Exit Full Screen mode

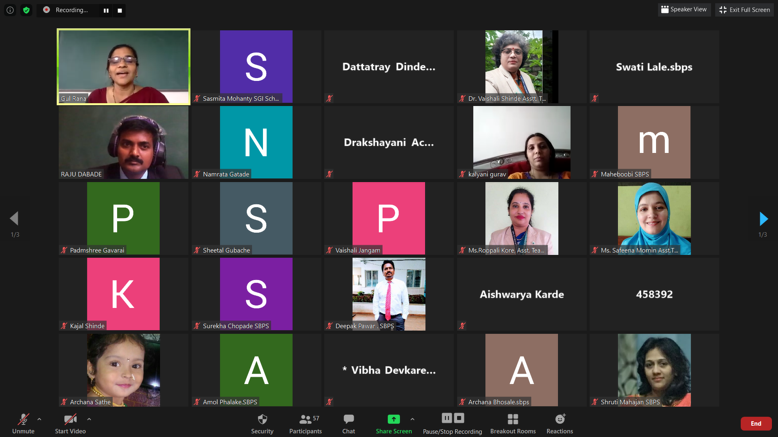[744, 9]
